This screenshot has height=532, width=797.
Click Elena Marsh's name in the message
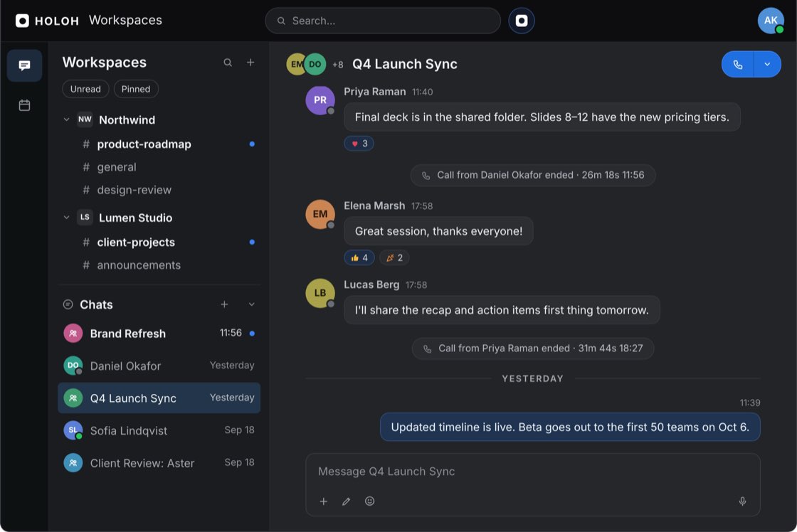click(374, 206)
